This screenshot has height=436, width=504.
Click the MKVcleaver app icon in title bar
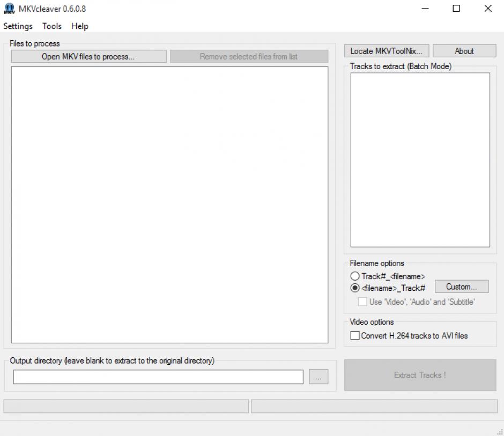(9, 9)
